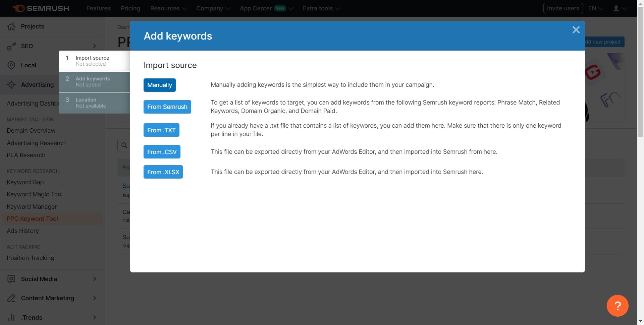Click the SEO compass icon in sidebar

click(x=11, y=46)
